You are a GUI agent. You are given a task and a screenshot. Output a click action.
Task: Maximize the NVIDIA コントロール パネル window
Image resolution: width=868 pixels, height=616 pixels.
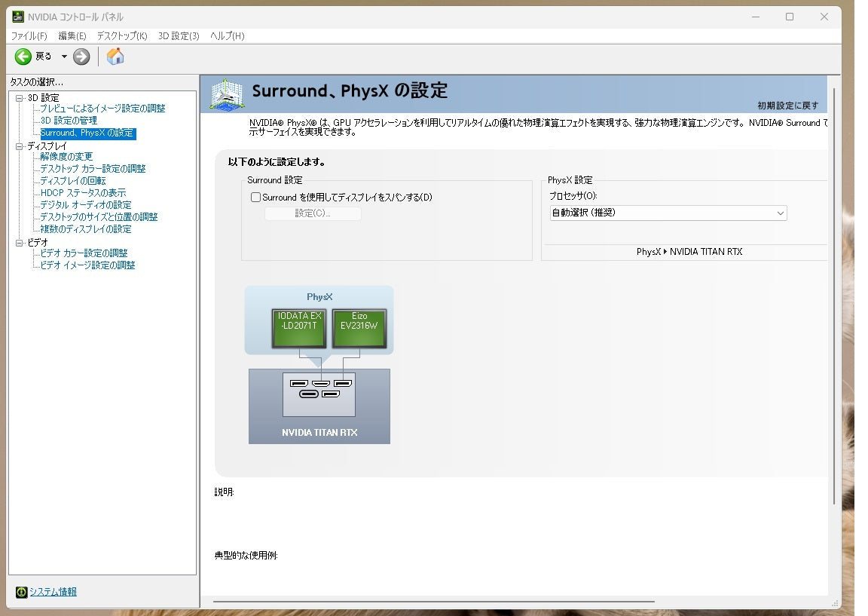coord(790,17)
